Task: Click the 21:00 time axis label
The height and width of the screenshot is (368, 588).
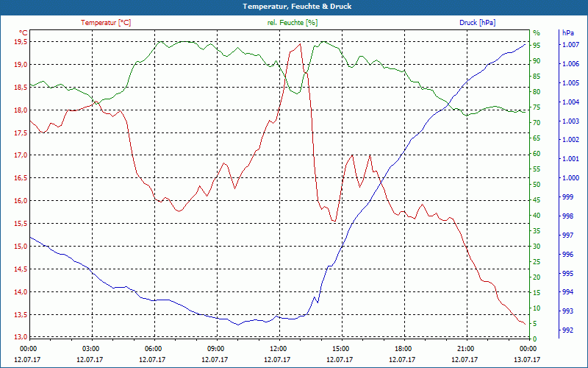Action: point(465,348)
